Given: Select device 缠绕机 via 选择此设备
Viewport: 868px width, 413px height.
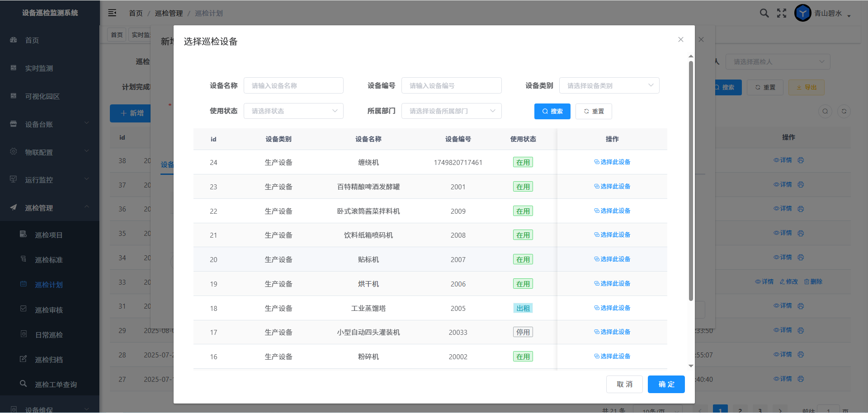Looking at the screenshot, I should [x=612, y=162].
